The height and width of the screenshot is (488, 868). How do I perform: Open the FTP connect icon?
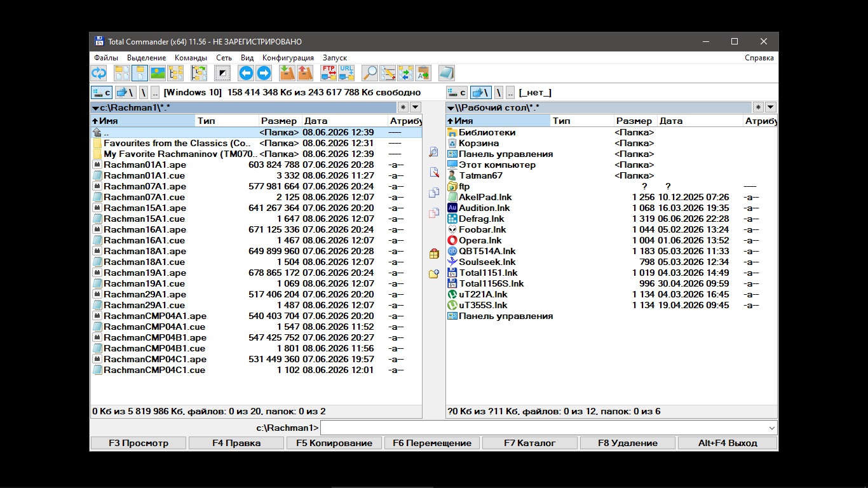click(329, 73)
